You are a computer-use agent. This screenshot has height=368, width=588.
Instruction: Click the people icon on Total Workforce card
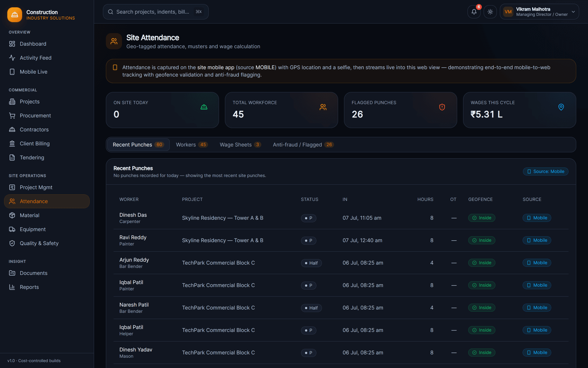323,107
